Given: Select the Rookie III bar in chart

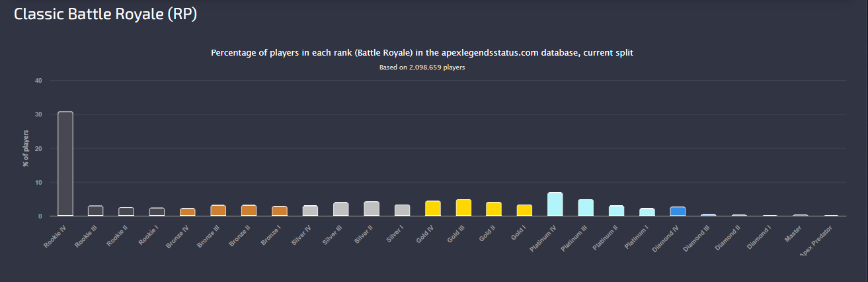Looking at the screenshot, I should point(96,211).
